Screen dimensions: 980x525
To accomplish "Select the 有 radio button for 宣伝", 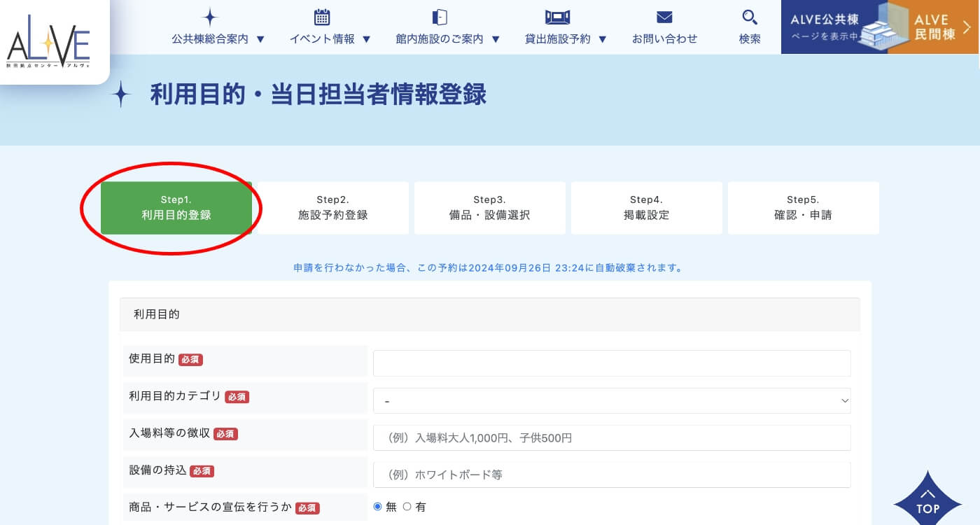I will click(407, 507).
